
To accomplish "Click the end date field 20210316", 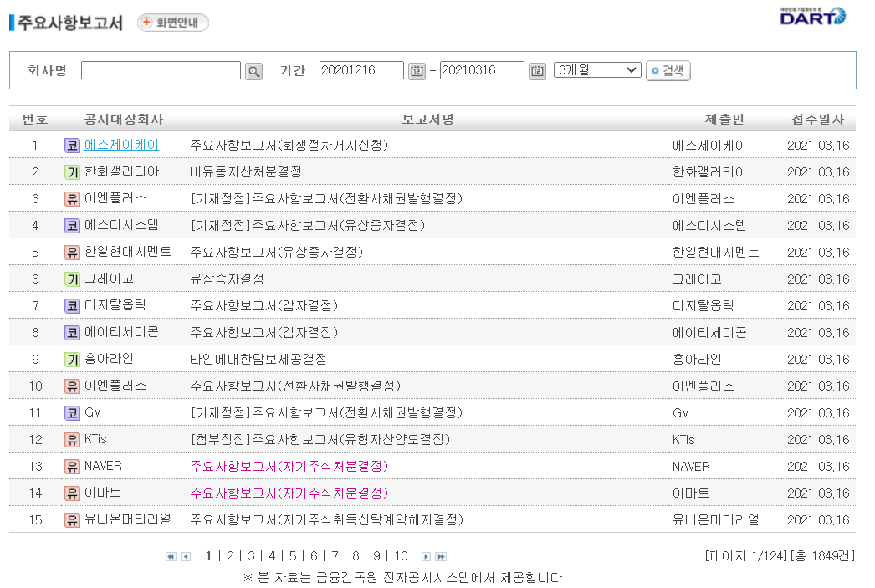I will [482, 70].
